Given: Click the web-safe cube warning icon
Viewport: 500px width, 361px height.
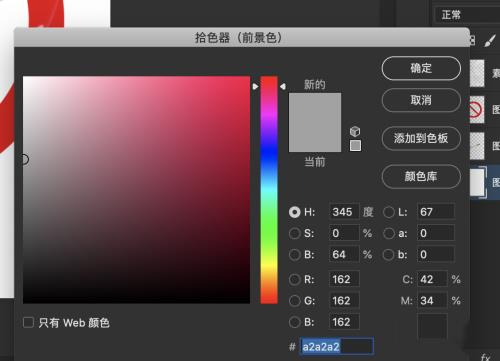Looking at the screenshot, I should click(x=355, y=131).
